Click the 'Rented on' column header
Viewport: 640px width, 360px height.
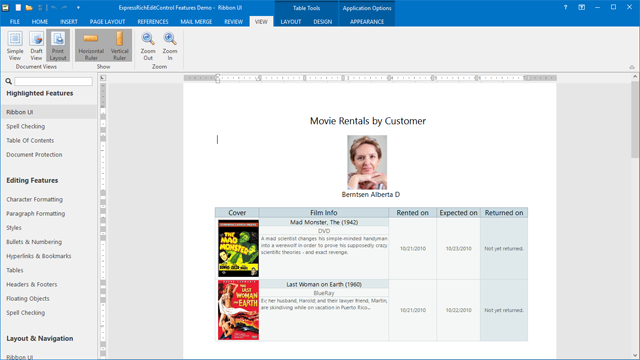coord(412,213)
